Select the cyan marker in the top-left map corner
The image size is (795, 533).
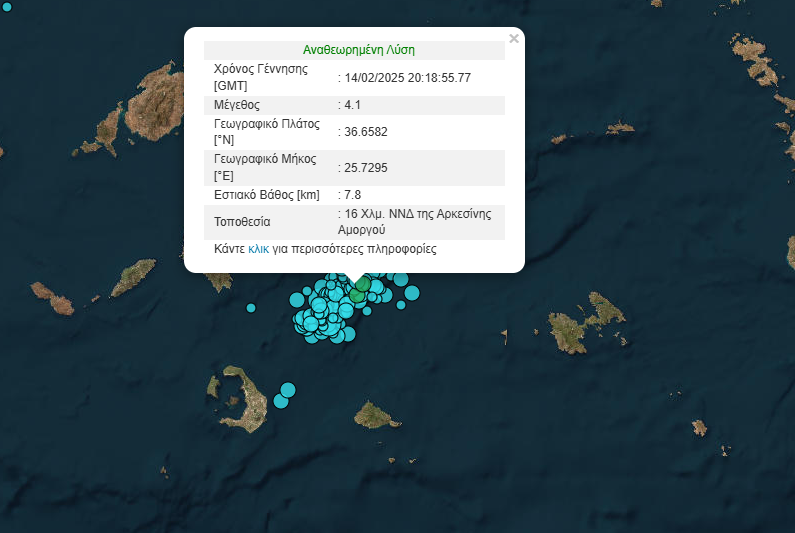point(8,7)
